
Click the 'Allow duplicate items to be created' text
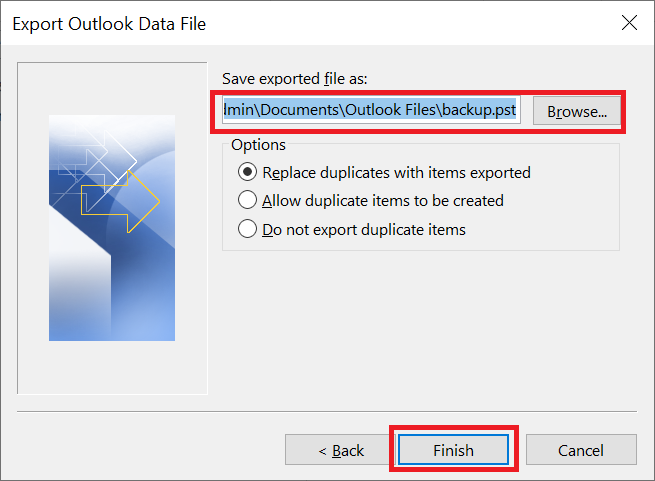(x=383, y=201)
